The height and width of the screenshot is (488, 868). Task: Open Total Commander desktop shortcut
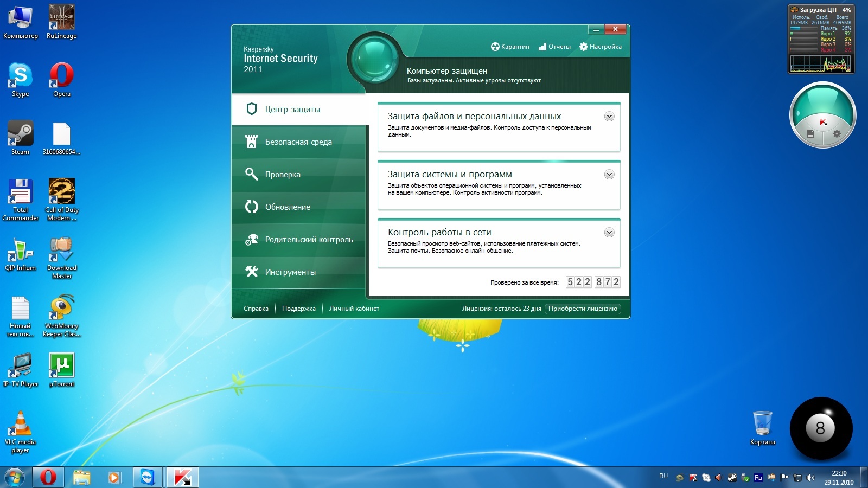pyautogui.click(x=21, y=200)
